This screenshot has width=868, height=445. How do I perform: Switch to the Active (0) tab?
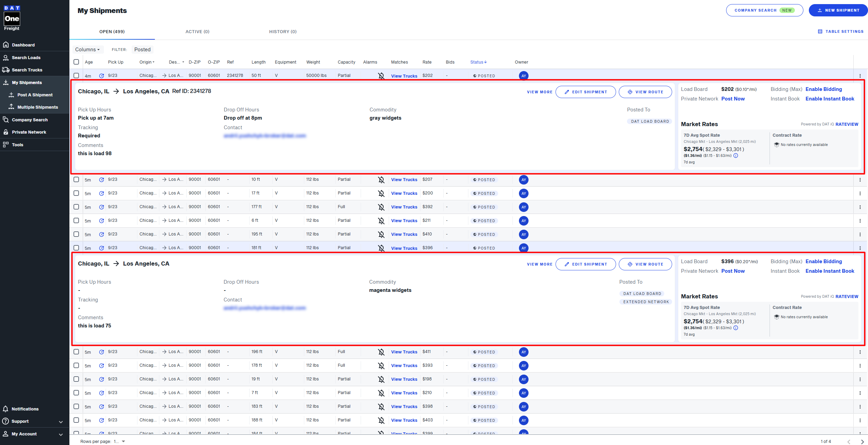click(x=197, y=31)
